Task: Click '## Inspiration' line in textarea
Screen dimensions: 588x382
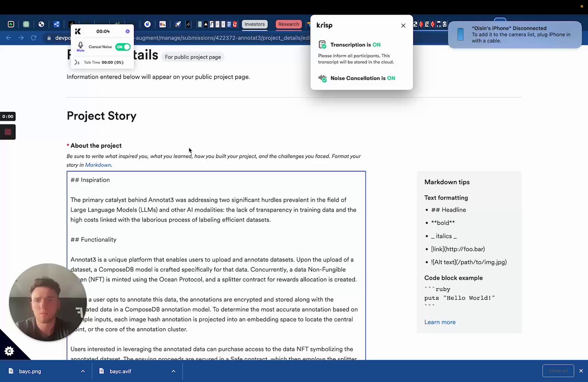Action: click(90, 180)
